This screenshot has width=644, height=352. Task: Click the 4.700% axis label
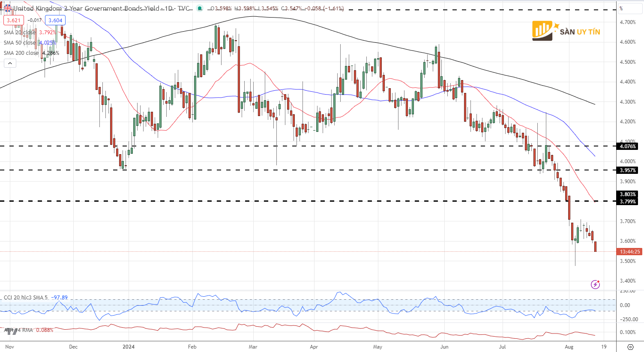628,22
